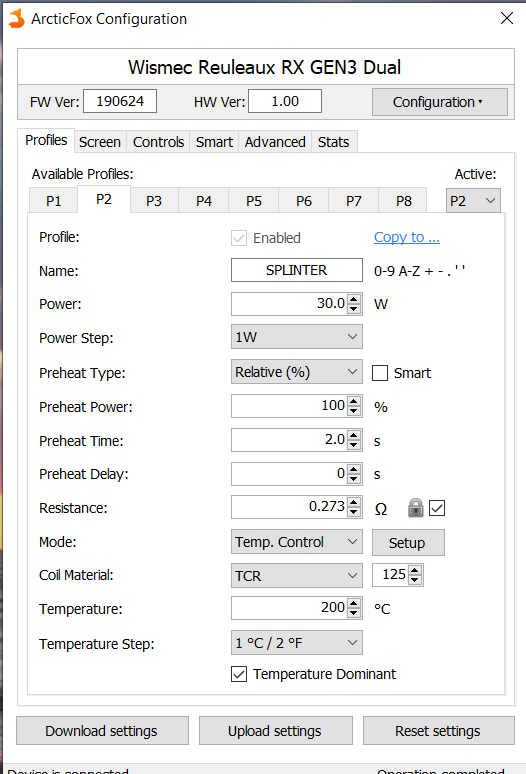Decrease Preheat Delay with down arrow
Viewport: 526px width, 774px height.
tap(354, 479)
